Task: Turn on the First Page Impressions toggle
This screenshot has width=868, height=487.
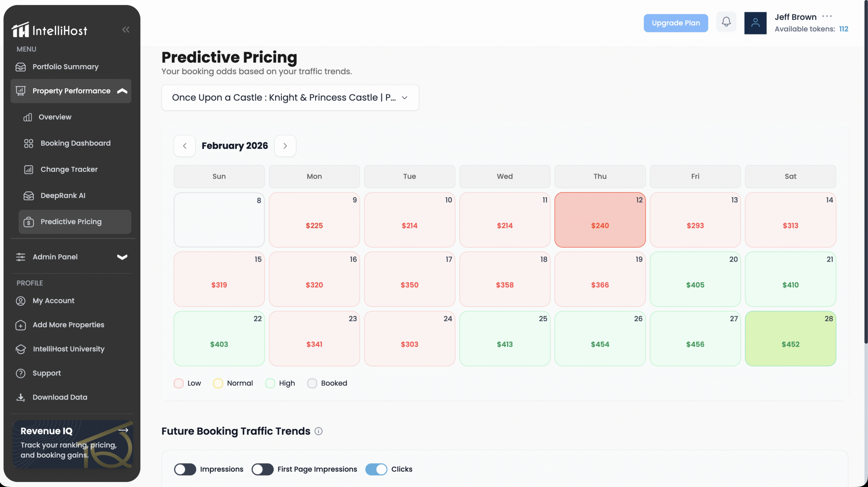Action: pos(262,469)
